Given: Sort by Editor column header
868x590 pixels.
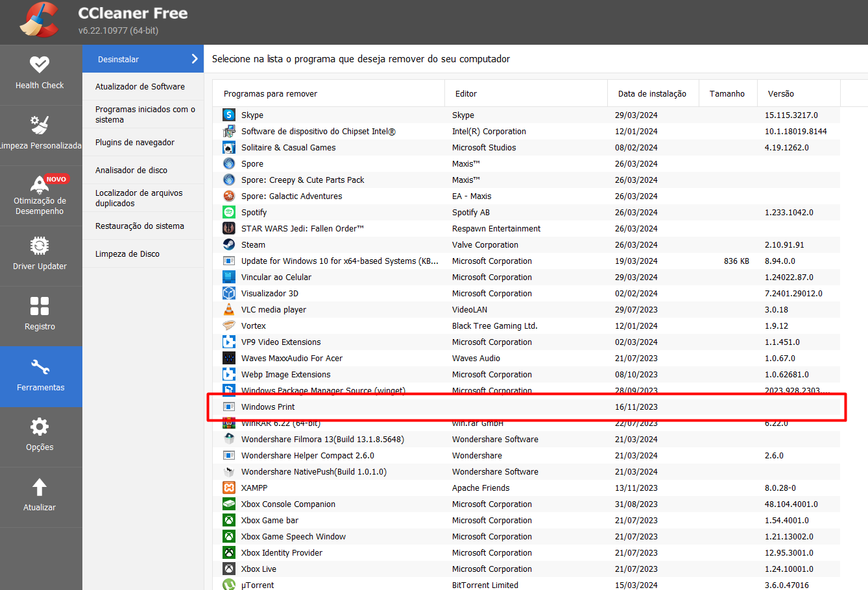Looking at the screenshot, I should click(x=526, y=93).
